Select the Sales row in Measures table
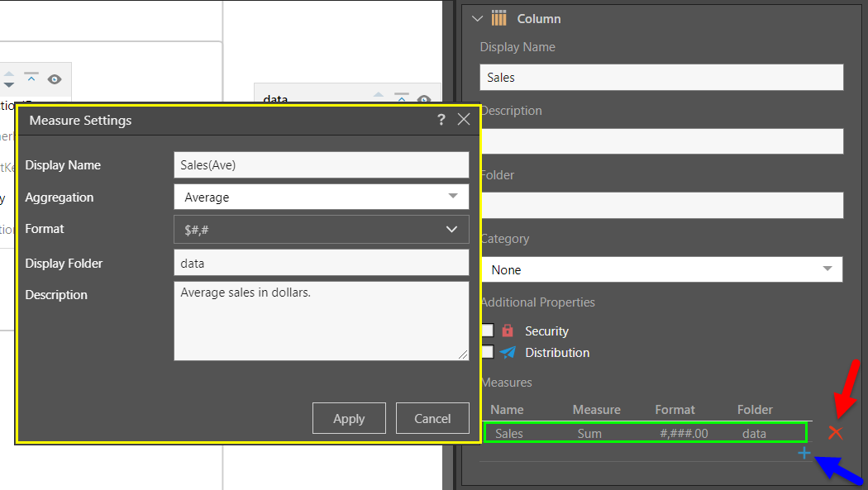868x490 pixels. 644,432
